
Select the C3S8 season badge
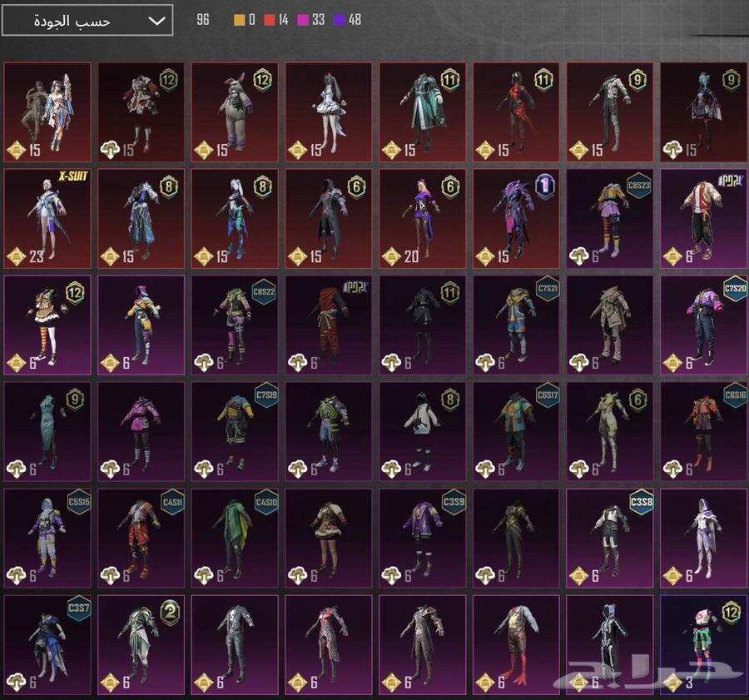[641, 501]
